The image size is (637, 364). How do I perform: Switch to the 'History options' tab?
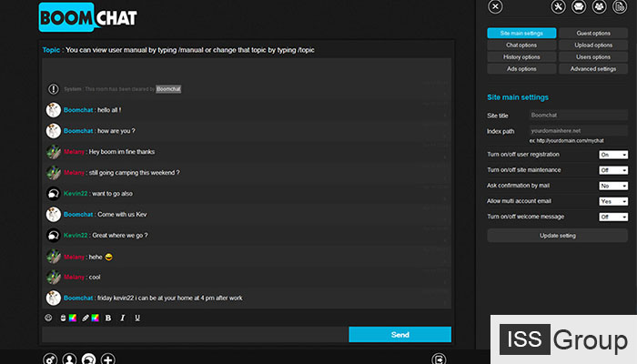pos(521,56)
